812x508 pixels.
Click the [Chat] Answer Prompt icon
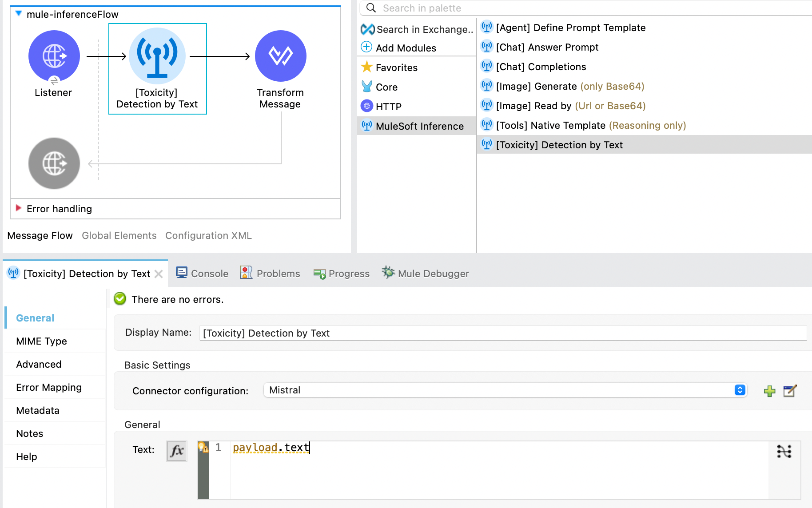point(487,47)
